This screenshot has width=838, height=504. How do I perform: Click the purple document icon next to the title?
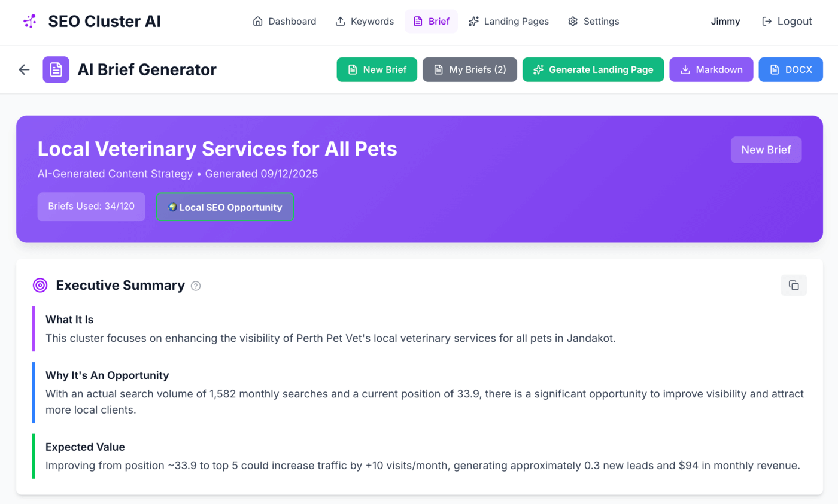pos(56,69)
